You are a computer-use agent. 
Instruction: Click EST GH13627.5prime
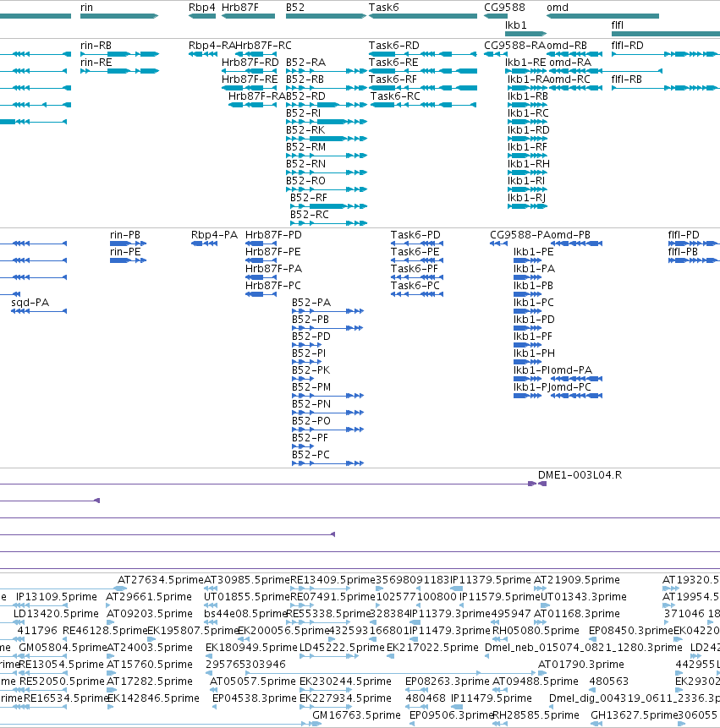click(634, 715)
